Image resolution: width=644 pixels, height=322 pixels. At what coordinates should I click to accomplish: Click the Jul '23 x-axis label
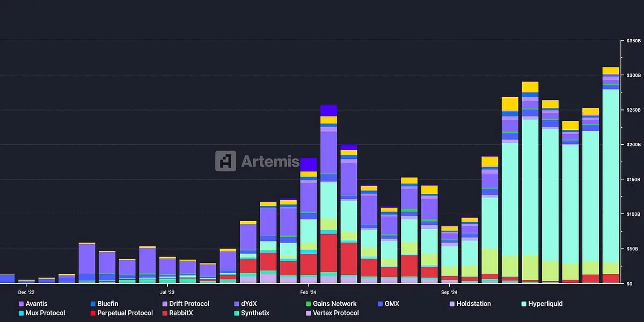pyautogui.click(x=167, y=292)
